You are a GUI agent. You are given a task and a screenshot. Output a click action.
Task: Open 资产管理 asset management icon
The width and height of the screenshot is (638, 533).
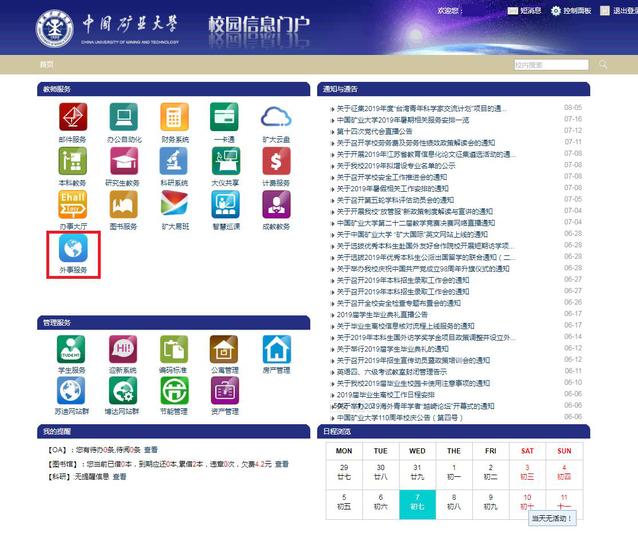pyautogui.click(x=225, y=392)
